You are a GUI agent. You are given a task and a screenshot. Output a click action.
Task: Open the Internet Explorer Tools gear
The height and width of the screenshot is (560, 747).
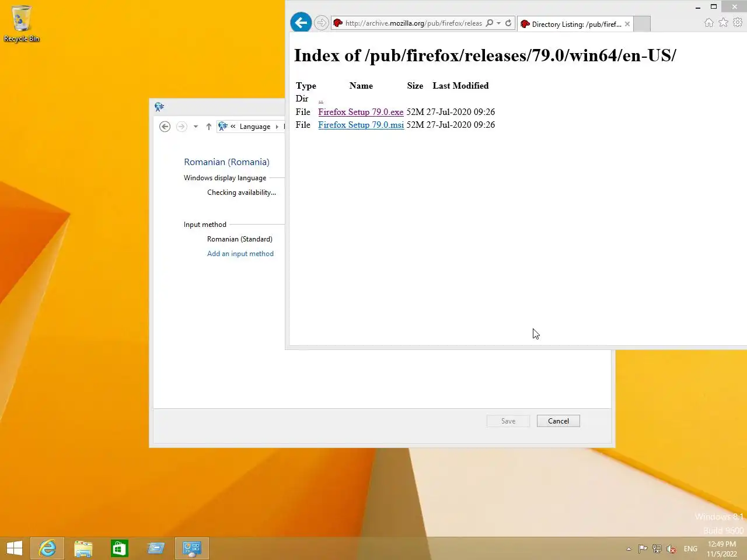click(x=738, y=22)
